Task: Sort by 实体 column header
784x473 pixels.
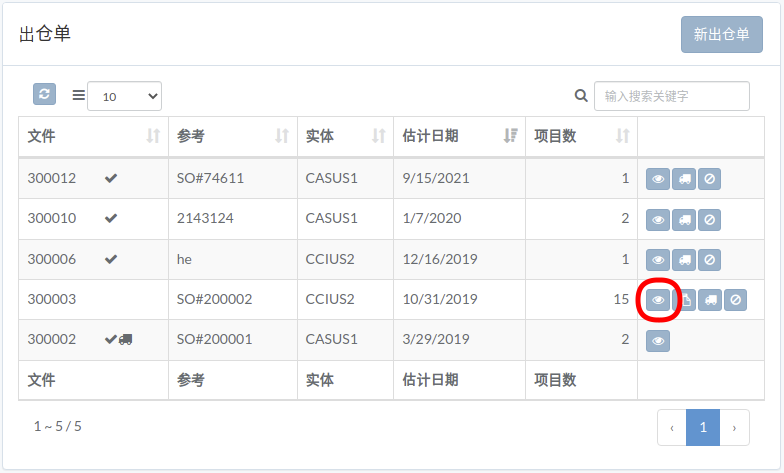Action: coord(346,136)
